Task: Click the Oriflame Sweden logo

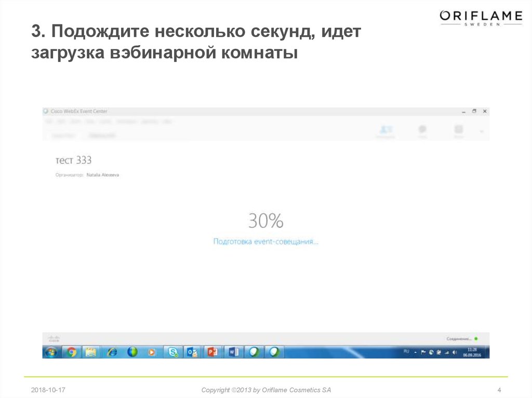Action: point(481,18)
